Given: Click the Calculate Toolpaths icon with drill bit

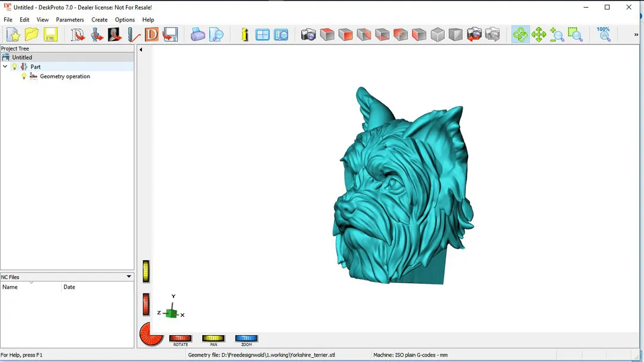Looking at the screenshot, I should (x=133, y=35).
